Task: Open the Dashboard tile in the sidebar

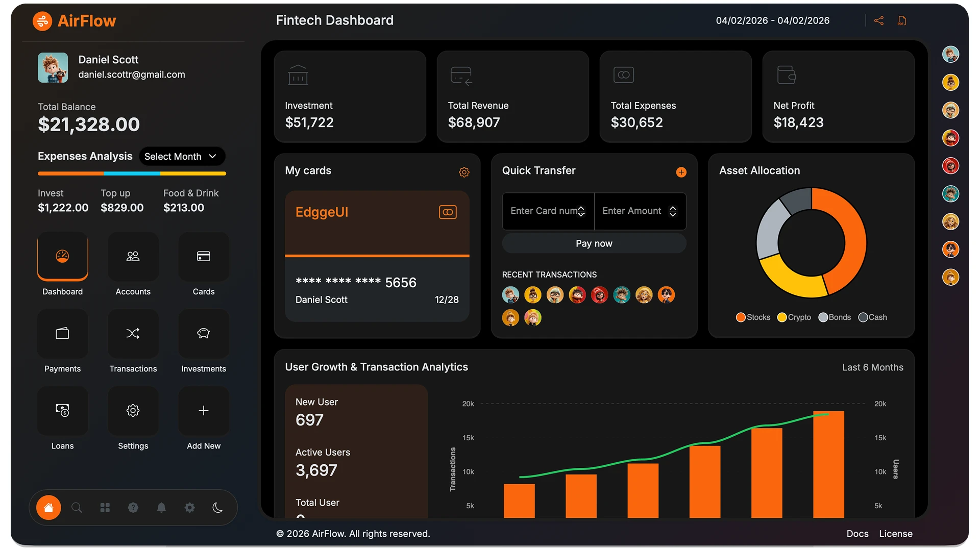Action: [x=62, y=257]
